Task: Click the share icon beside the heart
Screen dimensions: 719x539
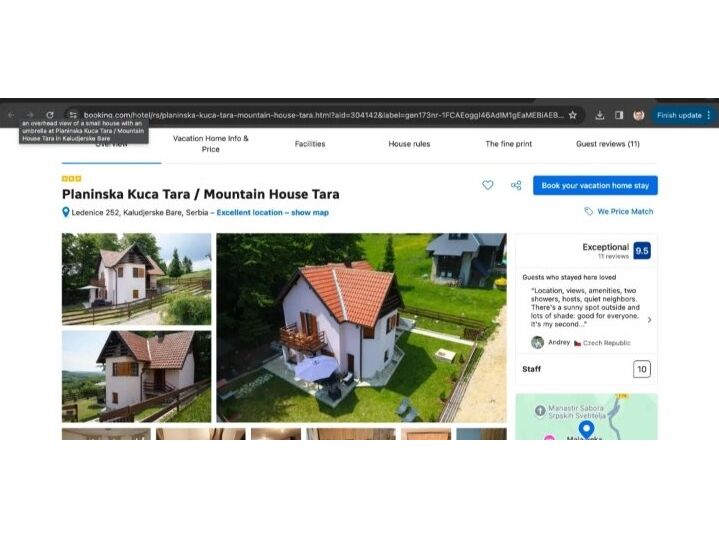Action: (516, 185)
